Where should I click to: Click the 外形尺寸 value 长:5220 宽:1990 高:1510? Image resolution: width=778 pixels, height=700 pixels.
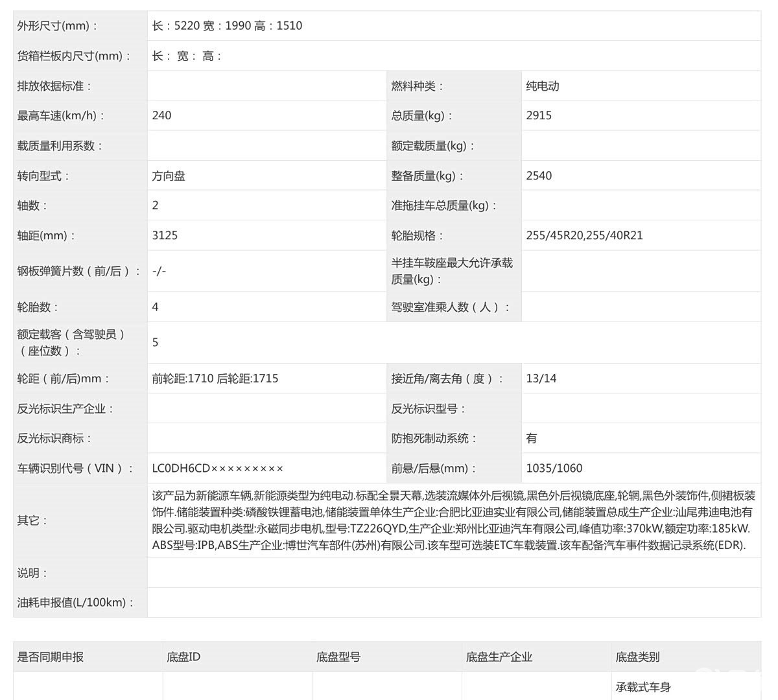[227, 26]
